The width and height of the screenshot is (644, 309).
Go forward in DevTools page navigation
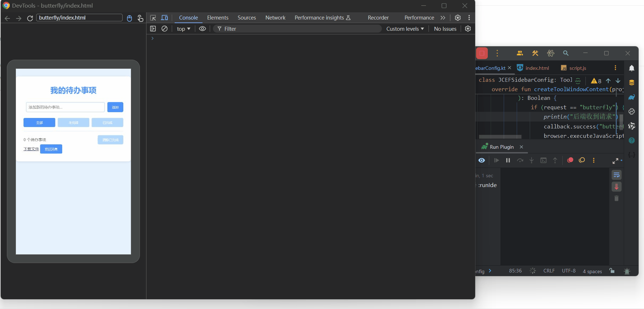coord(19,18)
